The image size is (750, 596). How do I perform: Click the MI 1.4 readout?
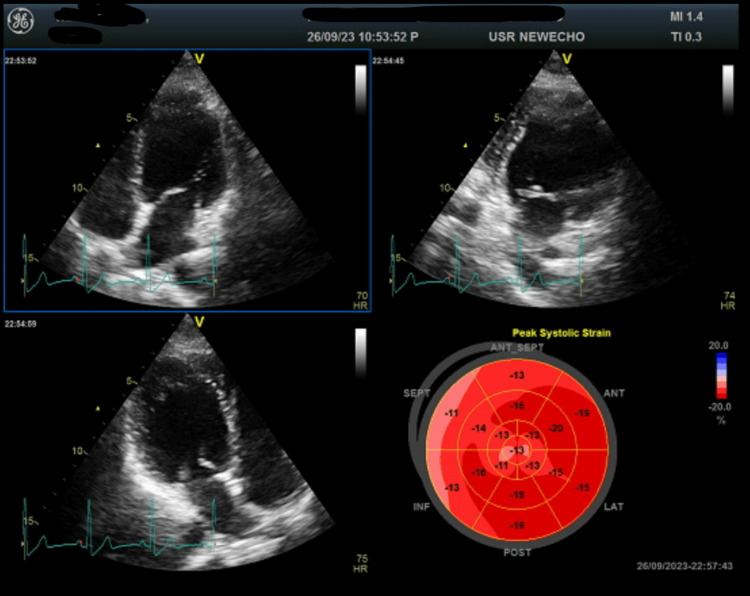click(686, 17)
